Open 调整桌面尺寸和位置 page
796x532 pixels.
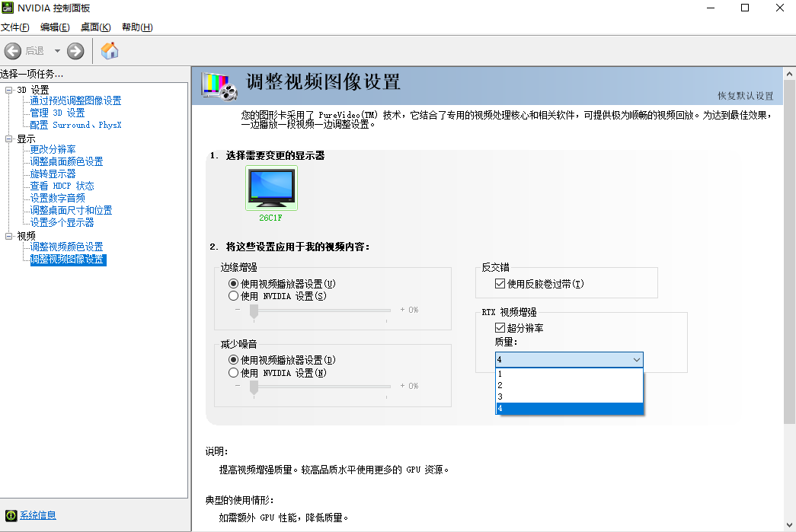pyautogui.click(x=71, y=211)
